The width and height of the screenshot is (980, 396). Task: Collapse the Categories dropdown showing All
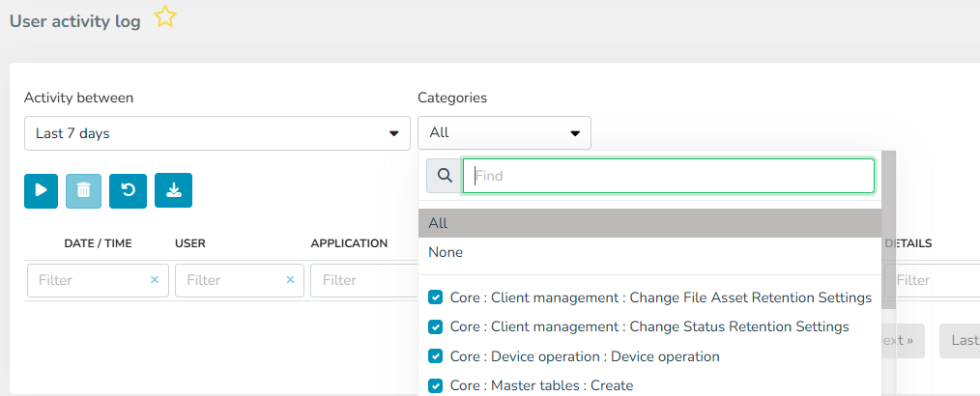tap(504, 133)
